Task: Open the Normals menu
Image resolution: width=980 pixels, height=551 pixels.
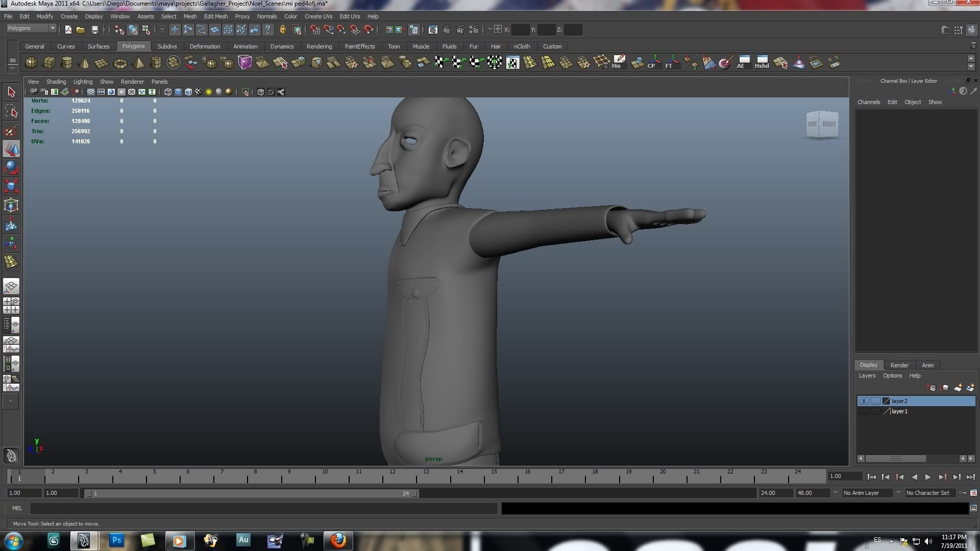Action: (267, 16)
